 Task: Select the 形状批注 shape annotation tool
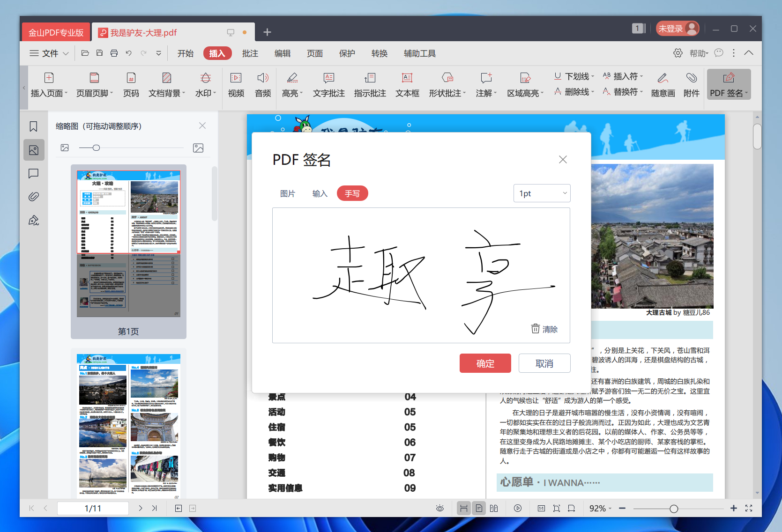tap(447, 85)
